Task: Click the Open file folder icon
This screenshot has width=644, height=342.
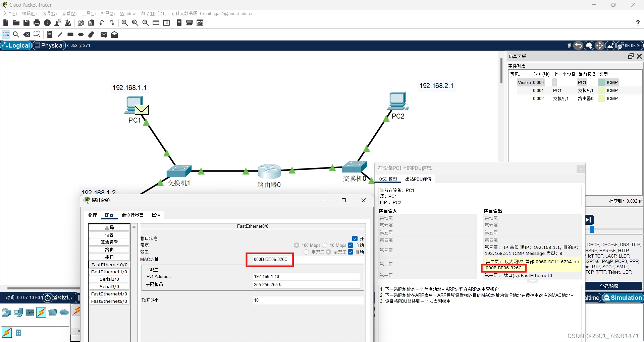Action: pos(16,23)
